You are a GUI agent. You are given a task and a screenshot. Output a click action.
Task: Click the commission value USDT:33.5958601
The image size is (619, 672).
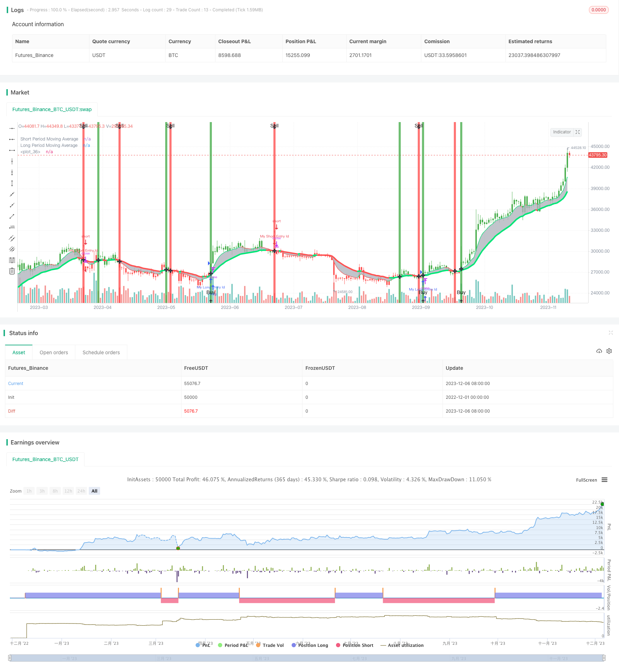(x=445, y=55)
